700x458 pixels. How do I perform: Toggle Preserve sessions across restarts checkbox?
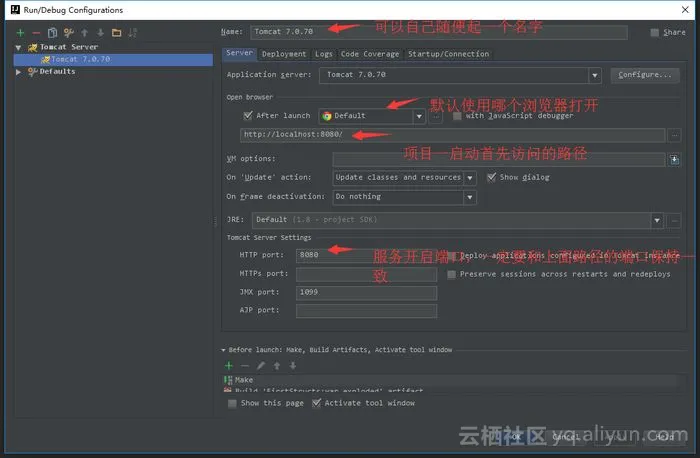[451, 274]
